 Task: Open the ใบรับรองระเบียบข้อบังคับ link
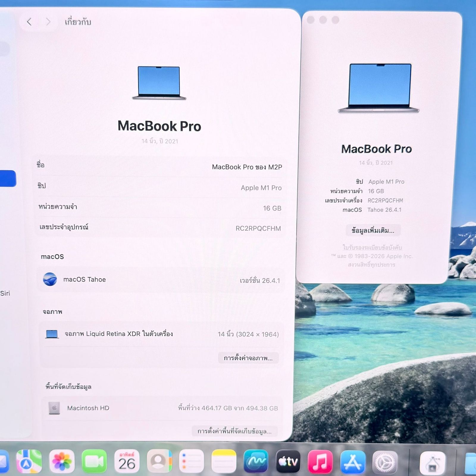point(372,248)
